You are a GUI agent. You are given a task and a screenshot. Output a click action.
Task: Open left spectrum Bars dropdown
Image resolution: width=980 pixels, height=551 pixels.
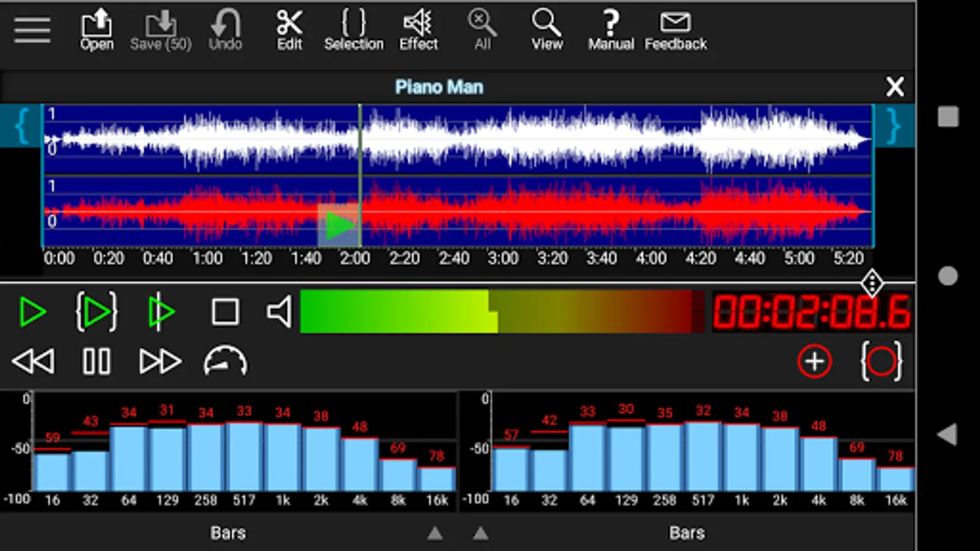(x=228, y=533)
